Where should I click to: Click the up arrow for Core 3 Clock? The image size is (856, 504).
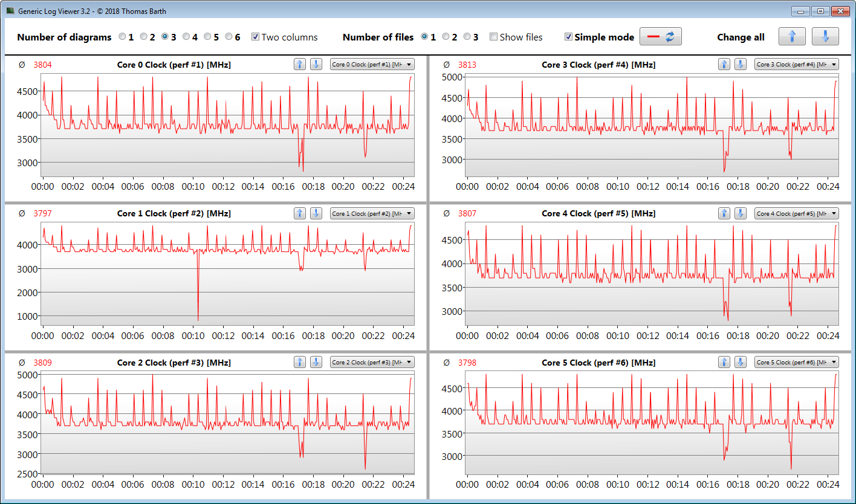coord(724,64)
